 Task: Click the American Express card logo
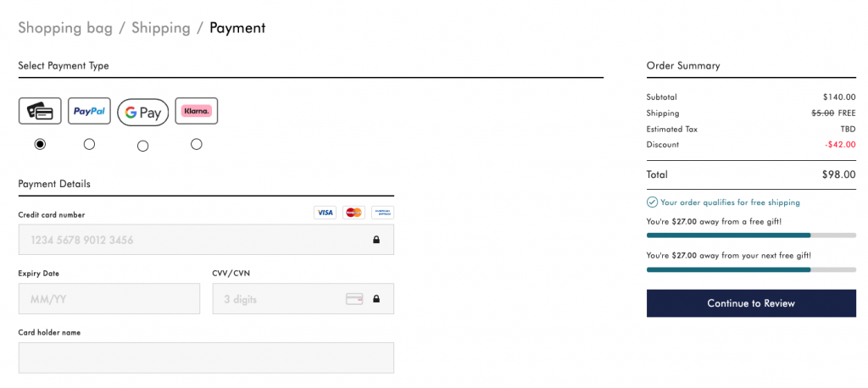382,213
